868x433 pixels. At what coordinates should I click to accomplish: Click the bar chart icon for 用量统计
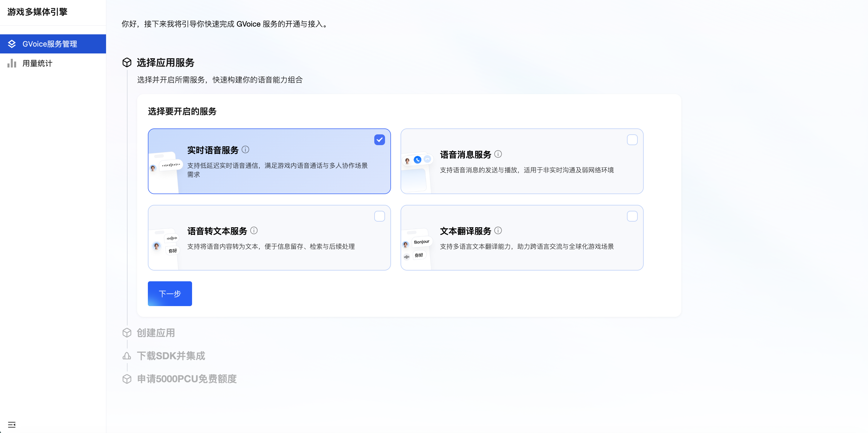click(12, 63)
